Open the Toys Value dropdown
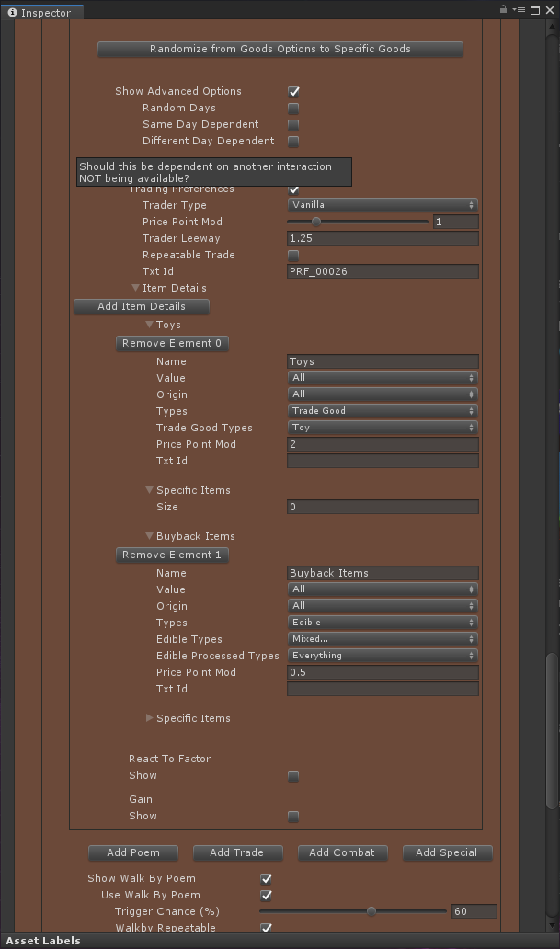 click(x=383, y=378)
